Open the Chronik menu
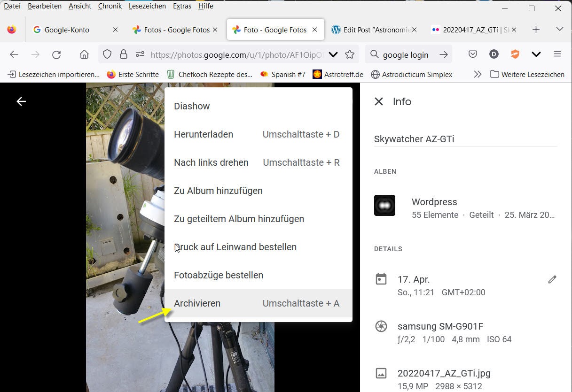 click(110, 6)
